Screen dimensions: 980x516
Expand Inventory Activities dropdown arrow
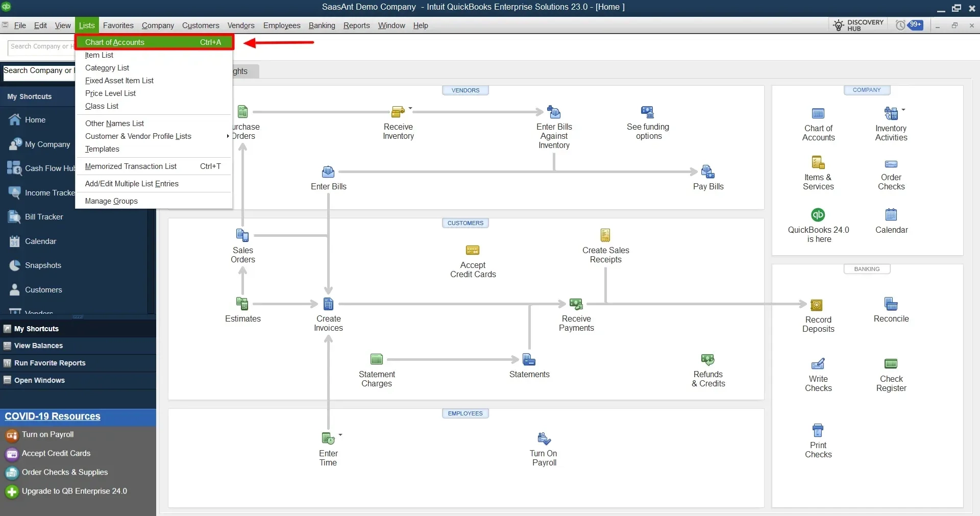pyautogui.click(x=903, y=110)
